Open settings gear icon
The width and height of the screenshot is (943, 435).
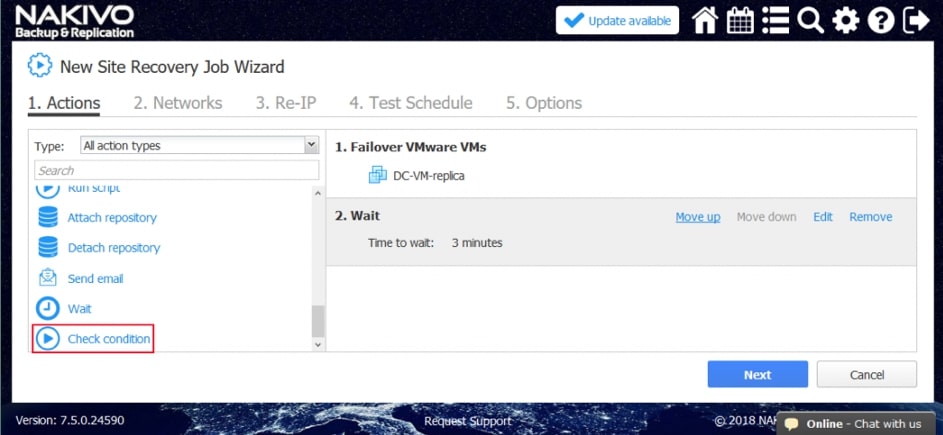click(x=846, y=20)
